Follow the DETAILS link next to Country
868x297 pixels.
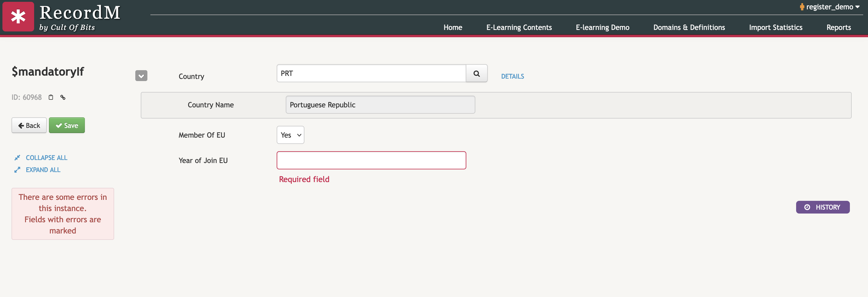point(513,76)
